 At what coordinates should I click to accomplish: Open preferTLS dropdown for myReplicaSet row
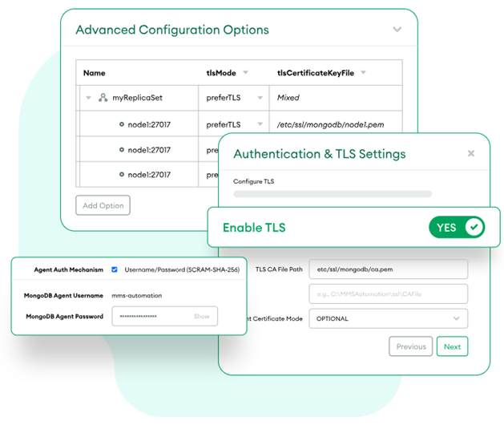260,98
